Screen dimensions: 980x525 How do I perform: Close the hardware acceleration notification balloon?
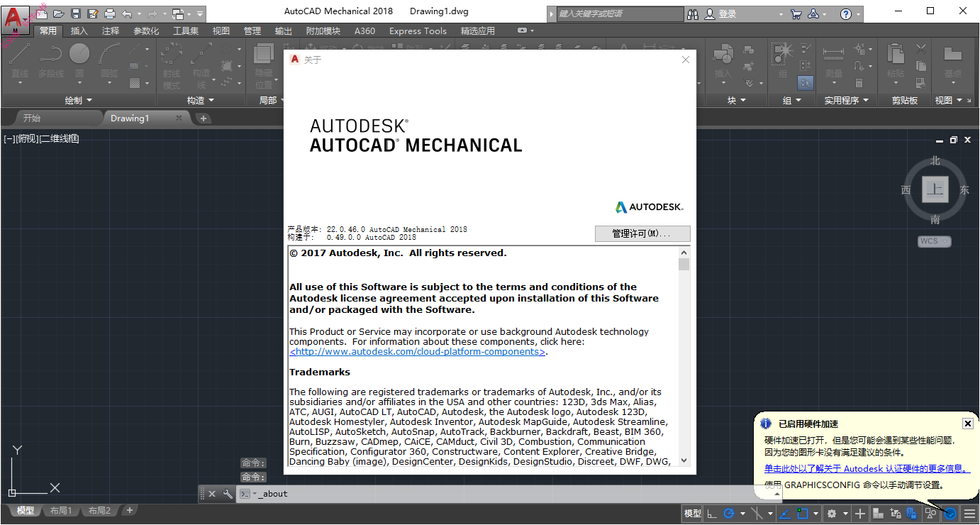[967, 424]
